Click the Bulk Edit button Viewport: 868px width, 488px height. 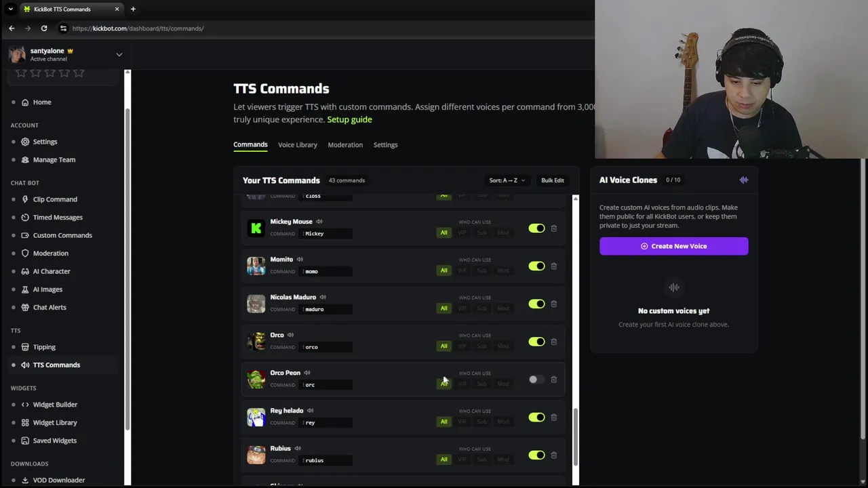[552, 180]
